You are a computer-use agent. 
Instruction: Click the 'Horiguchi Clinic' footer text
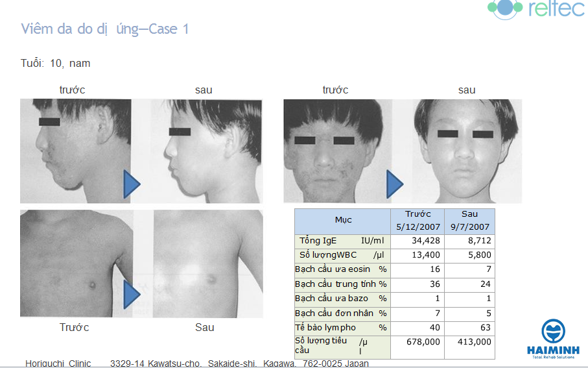(x=58, y=363)
